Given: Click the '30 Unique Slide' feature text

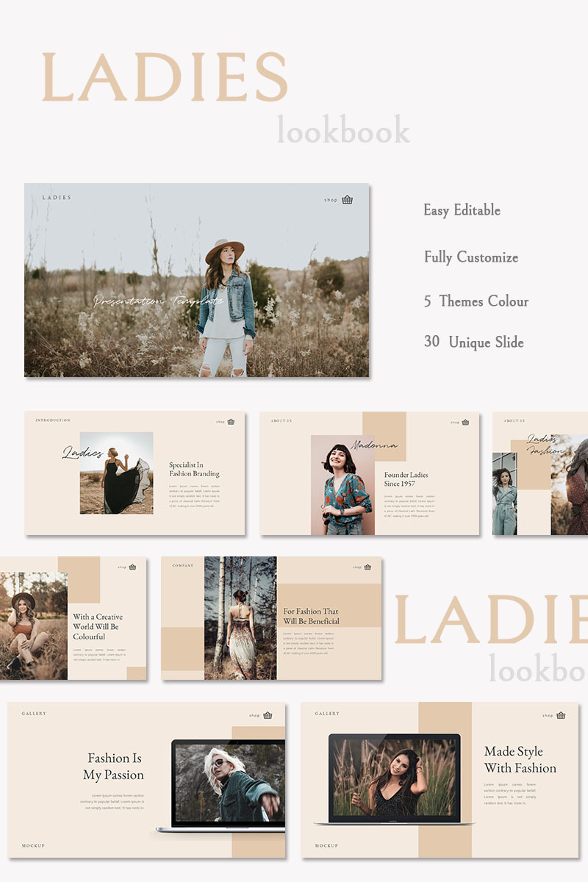Looking at the screenshot, I should click(x=473, y=343).
